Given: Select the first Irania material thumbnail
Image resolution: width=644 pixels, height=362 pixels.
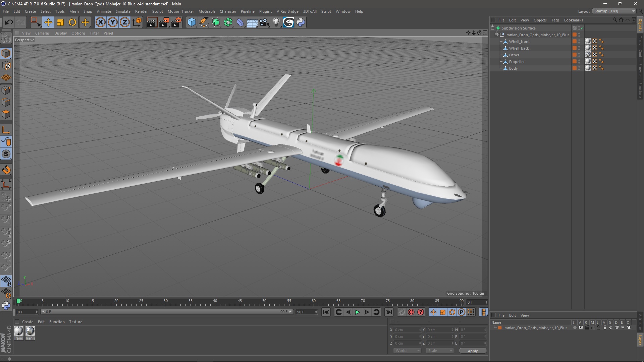Looking at the screenshot, I should click(x=19, y=331).
